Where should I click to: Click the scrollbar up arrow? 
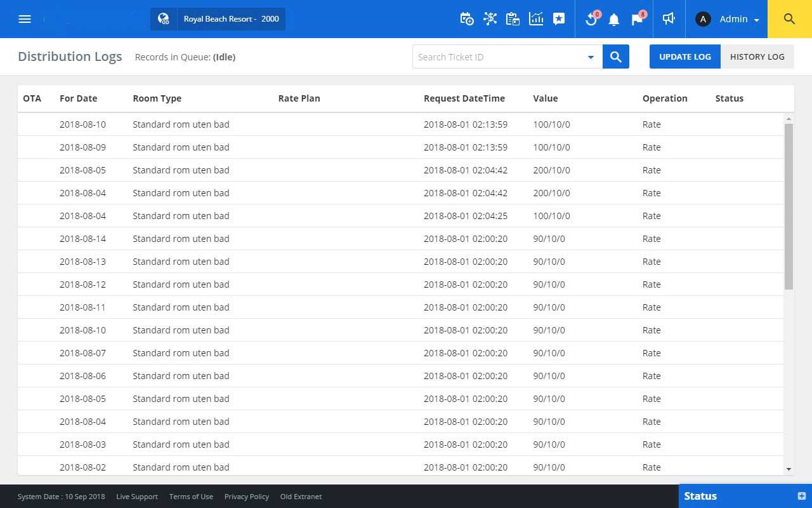[789, 119]
